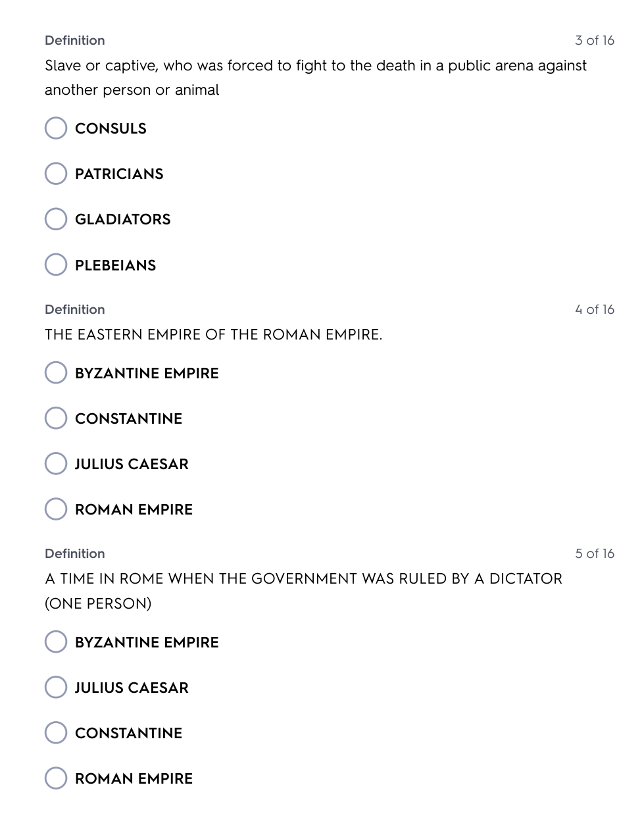Image resolution: width=644 pixels, height=833 pixels.
Task: Select JULIUS CAESAR under the dictator question
Action: 56,688
